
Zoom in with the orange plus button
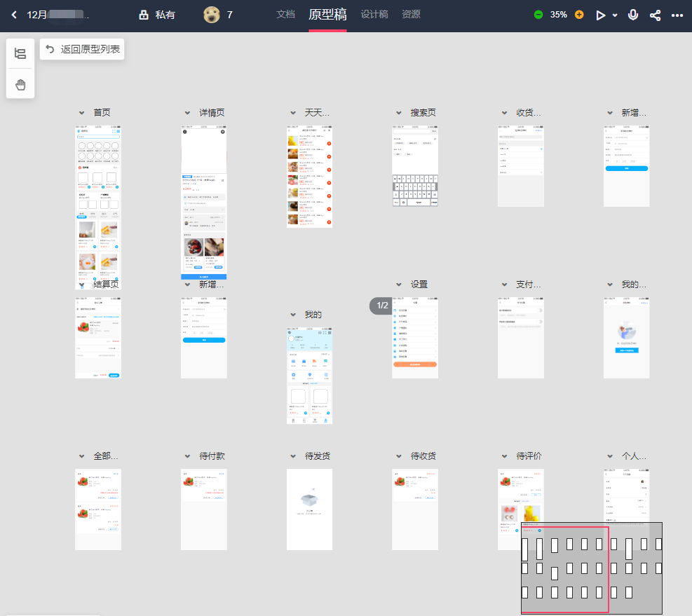tap(579, 15)
